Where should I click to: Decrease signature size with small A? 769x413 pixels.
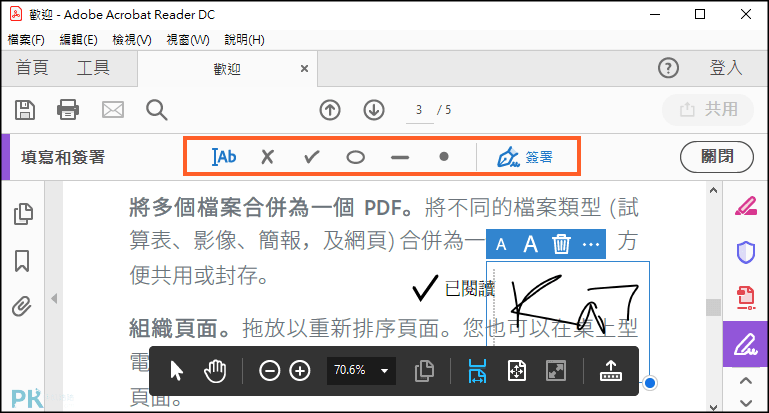[501, 244]
